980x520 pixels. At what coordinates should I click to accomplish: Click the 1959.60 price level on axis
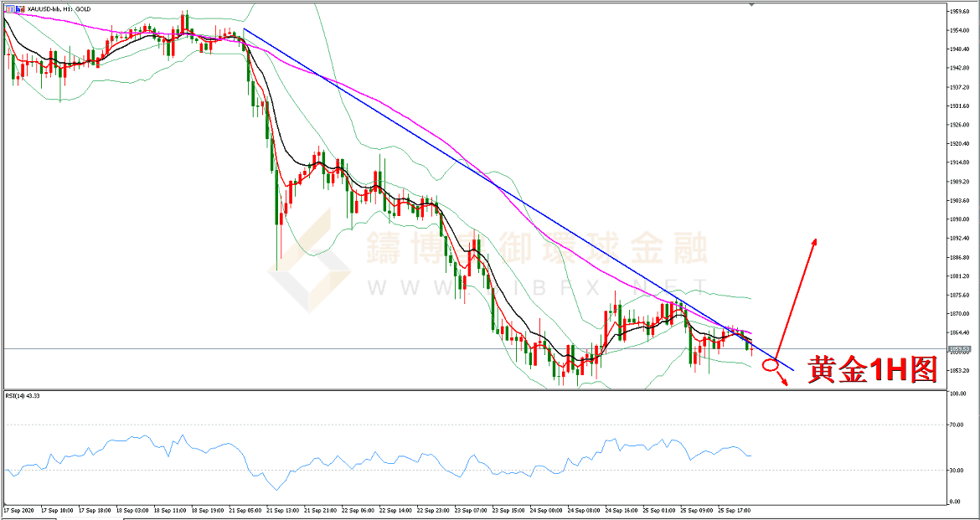(959, 12)
